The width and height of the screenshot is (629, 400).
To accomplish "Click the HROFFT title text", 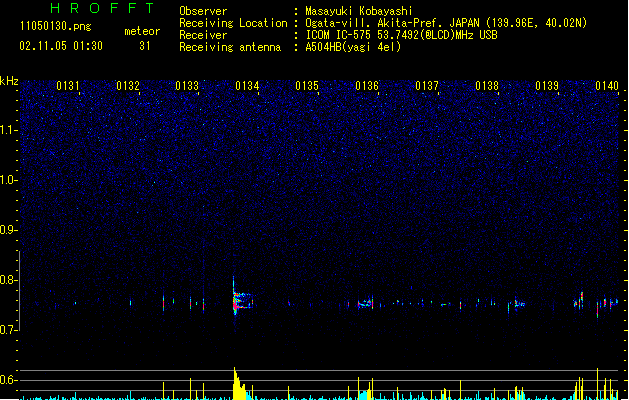I will 103,8.
